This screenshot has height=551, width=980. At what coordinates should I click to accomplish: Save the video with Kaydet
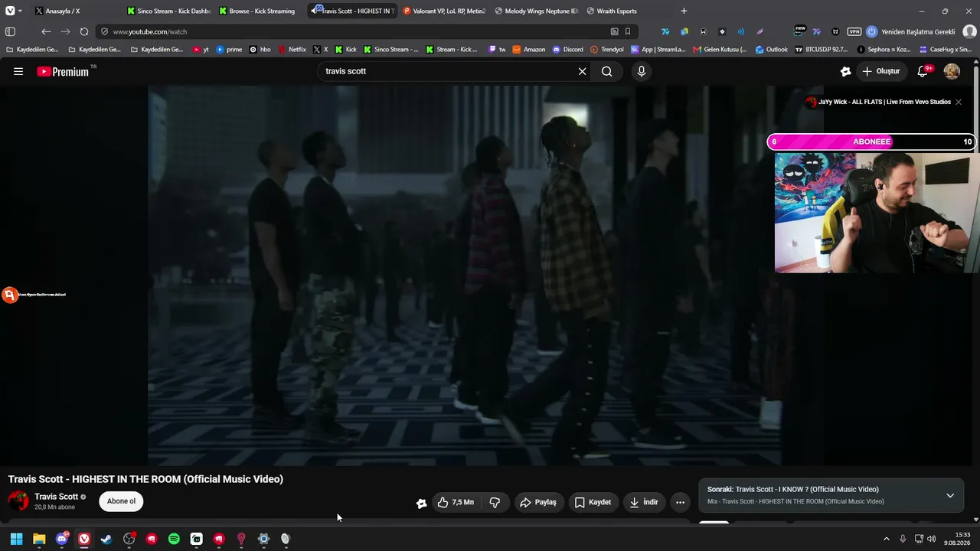tap(593, 502)
